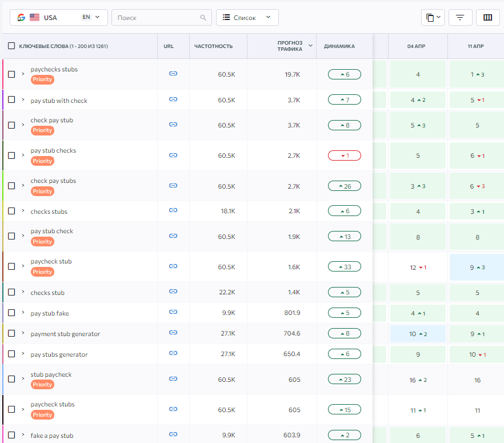Expand the payment stub generator row
Viewport: 504px width, 443px height.
(x=23, y=333)
